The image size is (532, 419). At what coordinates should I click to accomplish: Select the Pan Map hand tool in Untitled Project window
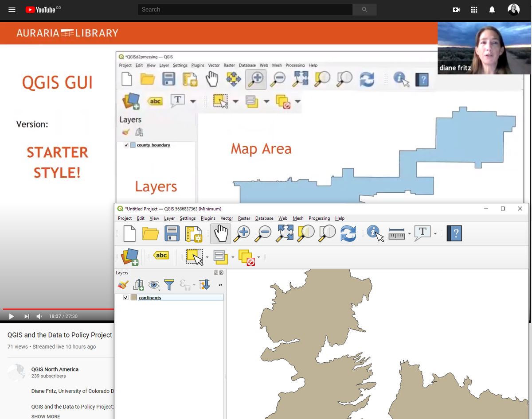coord(220,233)
